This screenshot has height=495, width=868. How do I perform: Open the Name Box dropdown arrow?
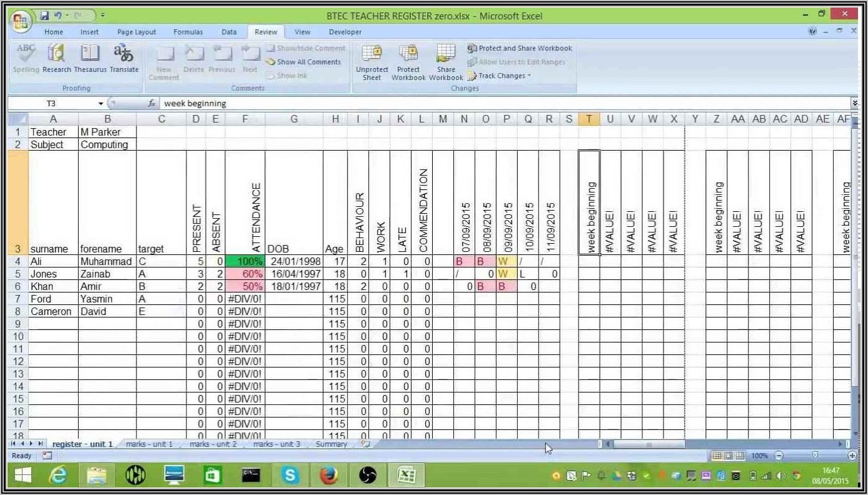pyautogui.click(x=101, y=104)
